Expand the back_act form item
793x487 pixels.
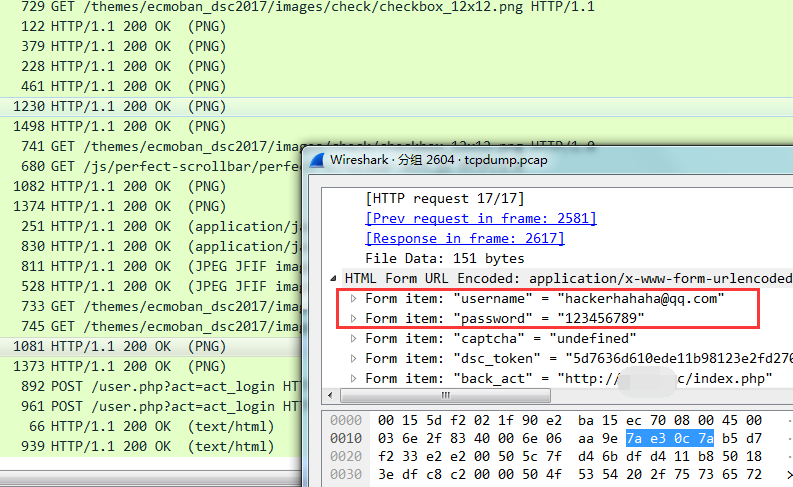click(354, 379)
